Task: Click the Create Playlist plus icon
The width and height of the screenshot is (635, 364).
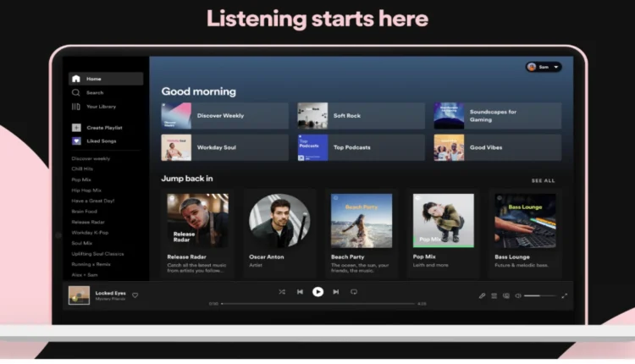Action: (x=76, y=128)
